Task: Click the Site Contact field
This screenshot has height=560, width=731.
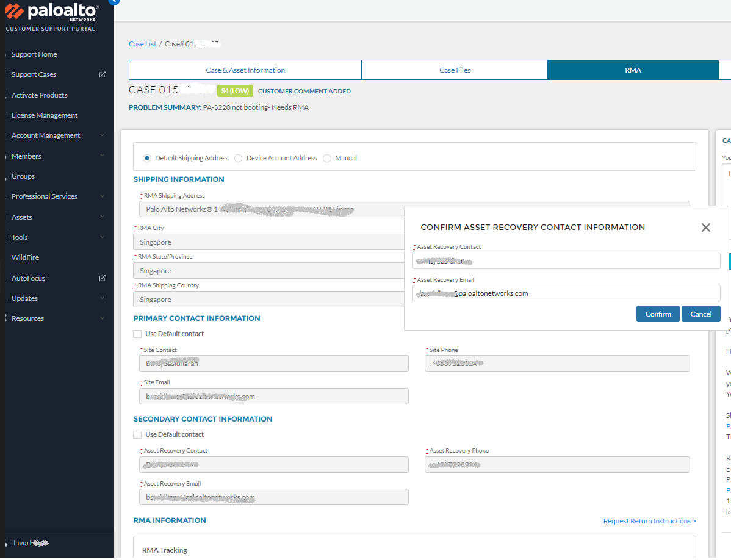Action: click(x=273, y=364)
